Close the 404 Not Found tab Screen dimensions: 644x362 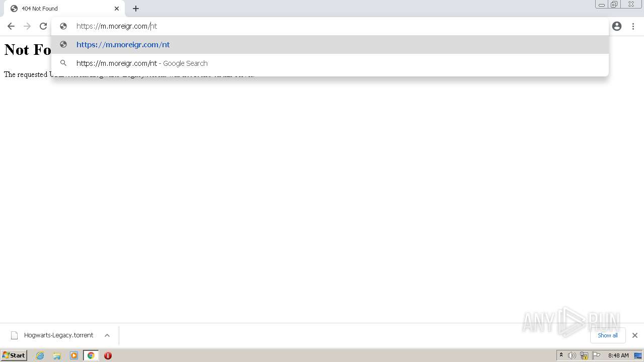117,9
